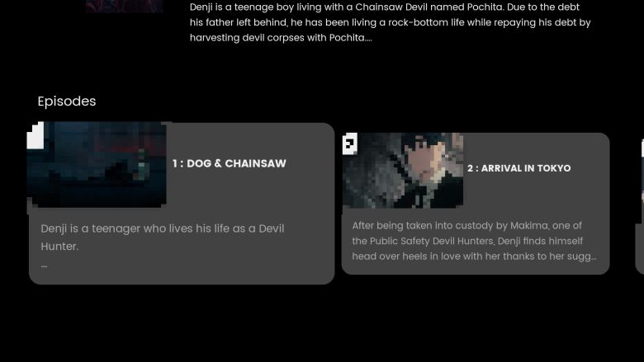Click the white badge icon on episode 1 thumbnail

coord(36,135)
